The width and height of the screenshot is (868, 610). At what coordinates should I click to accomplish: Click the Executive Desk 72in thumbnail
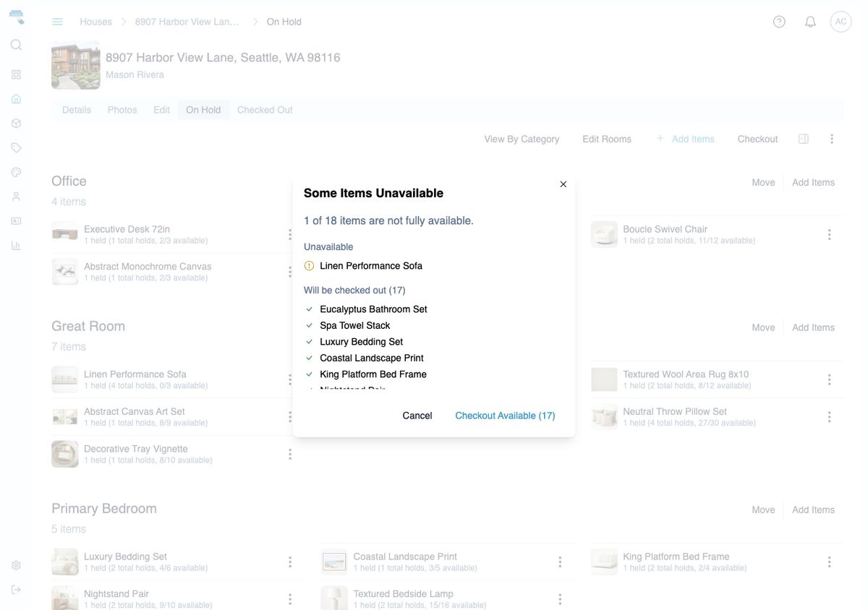coord(65,234)
